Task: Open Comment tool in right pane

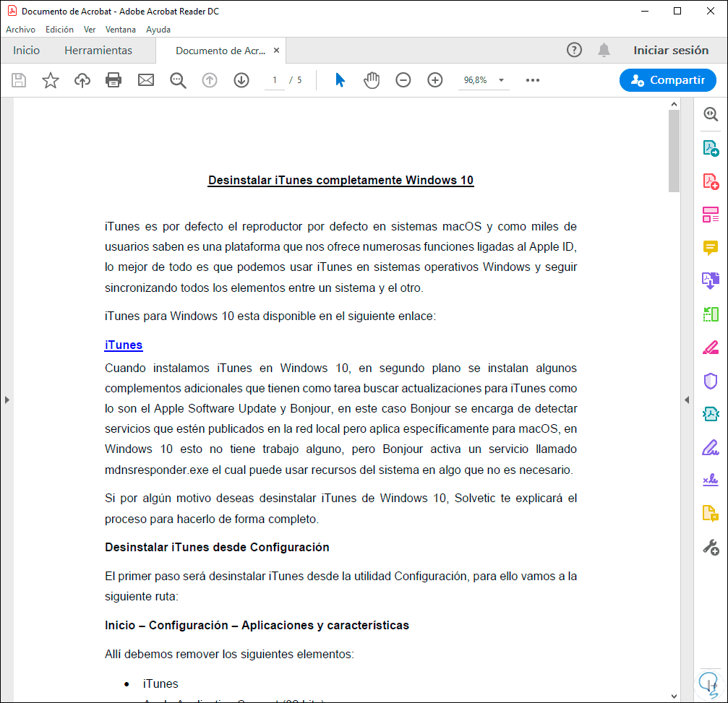Action: pos(711,249)
